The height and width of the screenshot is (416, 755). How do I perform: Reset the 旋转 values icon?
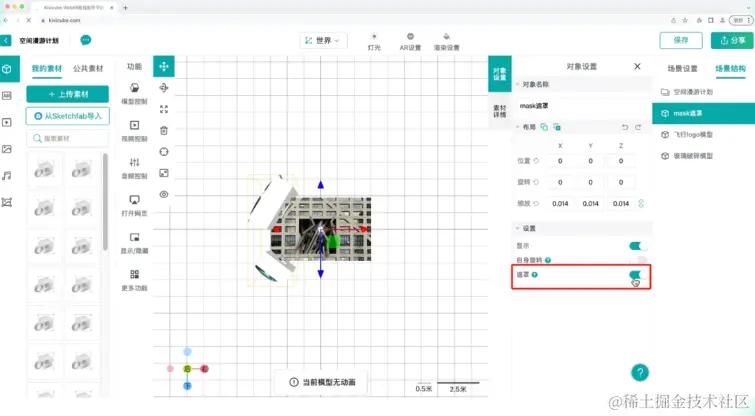536,182
